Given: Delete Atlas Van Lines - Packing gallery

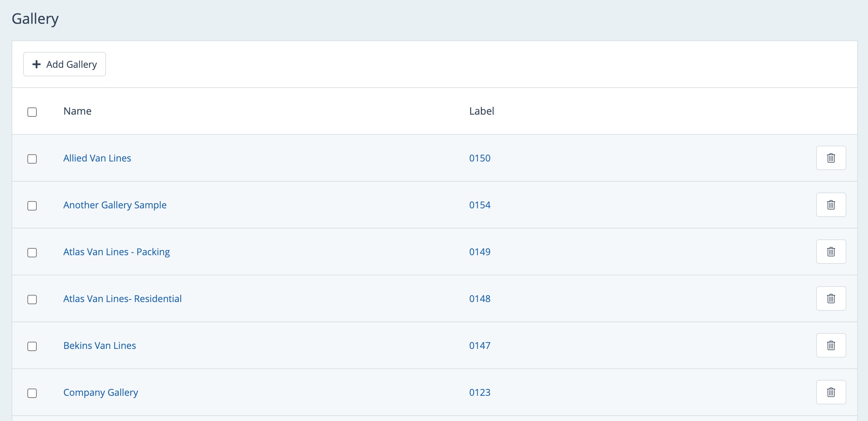Looking at the screenshot, I should (x=831, y=252).
